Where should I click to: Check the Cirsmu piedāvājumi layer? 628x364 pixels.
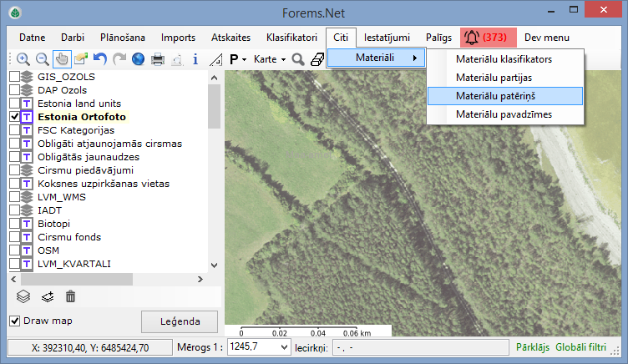14,170
